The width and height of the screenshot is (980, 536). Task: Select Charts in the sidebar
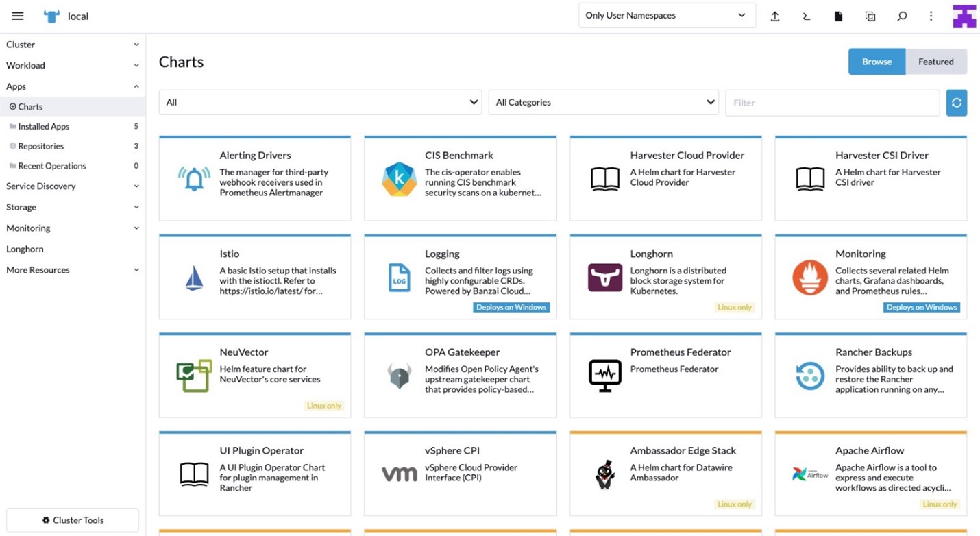click(73, 107)
